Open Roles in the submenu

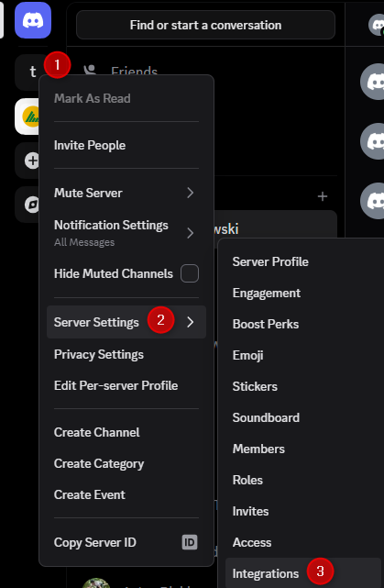click(x=303, y=480)
